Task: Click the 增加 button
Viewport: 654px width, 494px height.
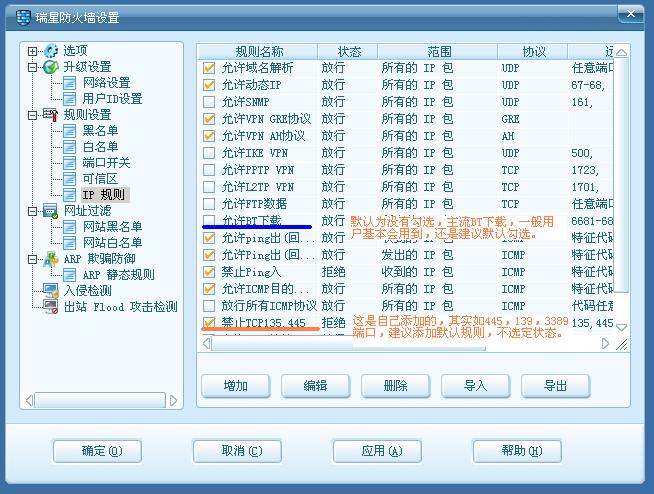Action: pyautogui.click(x=236, y=386)
